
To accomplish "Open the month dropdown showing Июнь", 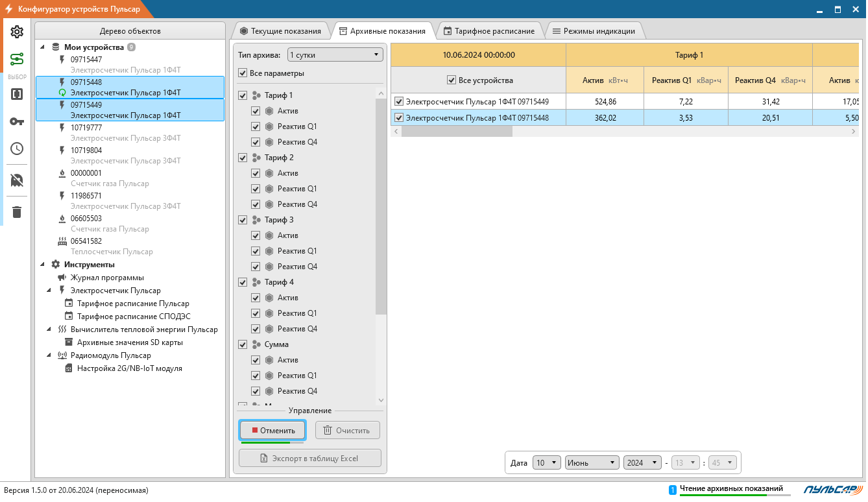I will pos(592,462).
